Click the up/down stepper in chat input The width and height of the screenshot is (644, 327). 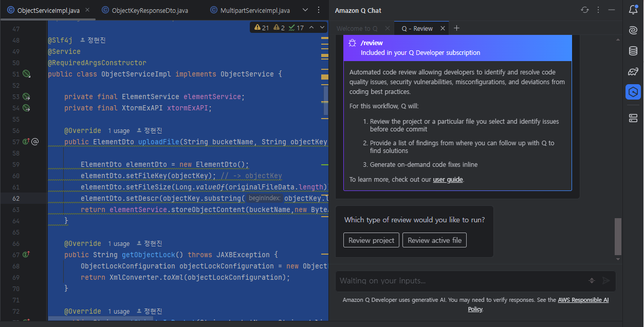[x=592, y=280]
